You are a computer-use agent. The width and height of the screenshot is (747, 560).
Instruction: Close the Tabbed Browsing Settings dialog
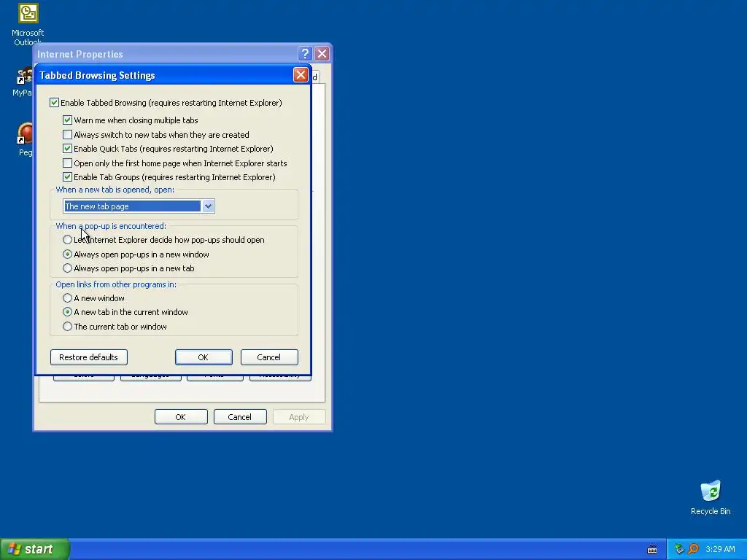click(301, 75)
